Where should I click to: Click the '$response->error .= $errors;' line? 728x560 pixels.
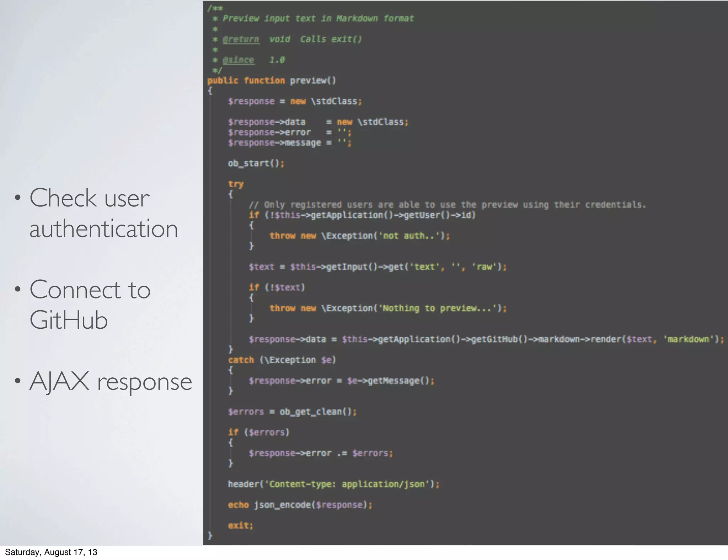point(321,453)
